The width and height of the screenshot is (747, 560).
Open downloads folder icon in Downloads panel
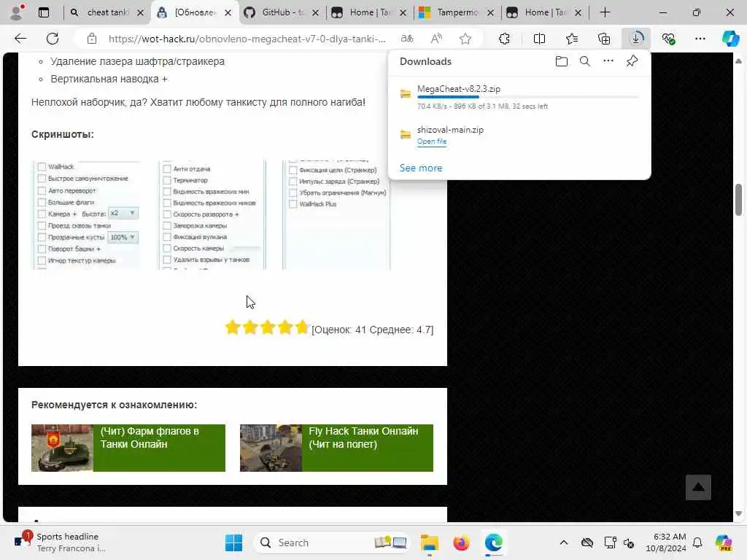562,61
